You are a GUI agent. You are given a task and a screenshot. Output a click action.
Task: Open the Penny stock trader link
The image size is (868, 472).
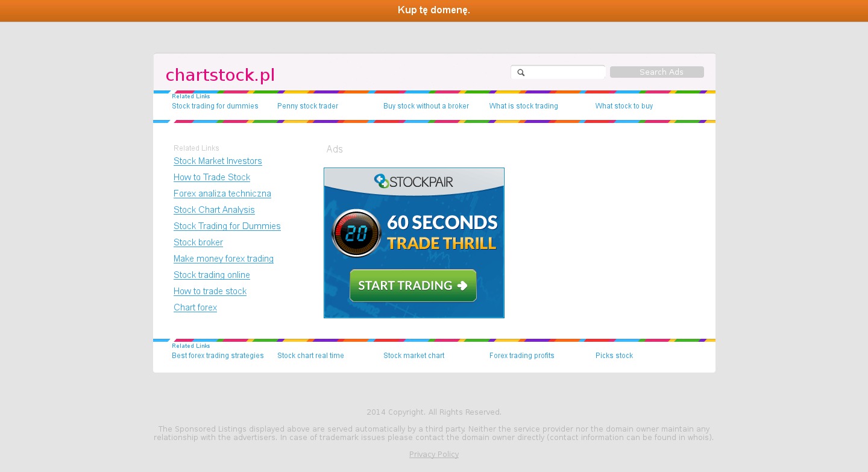[x=307, y=106]
